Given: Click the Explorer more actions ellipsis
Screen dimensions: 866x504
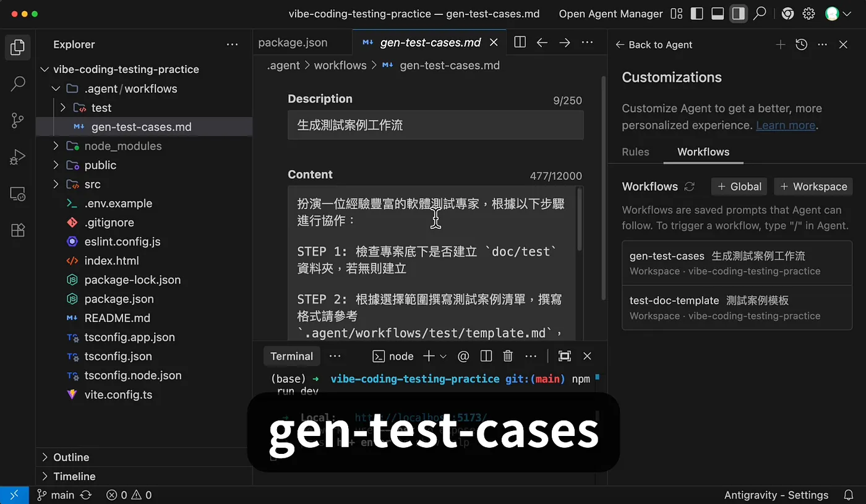Looking at the screenshot, I should pos(232,45).
